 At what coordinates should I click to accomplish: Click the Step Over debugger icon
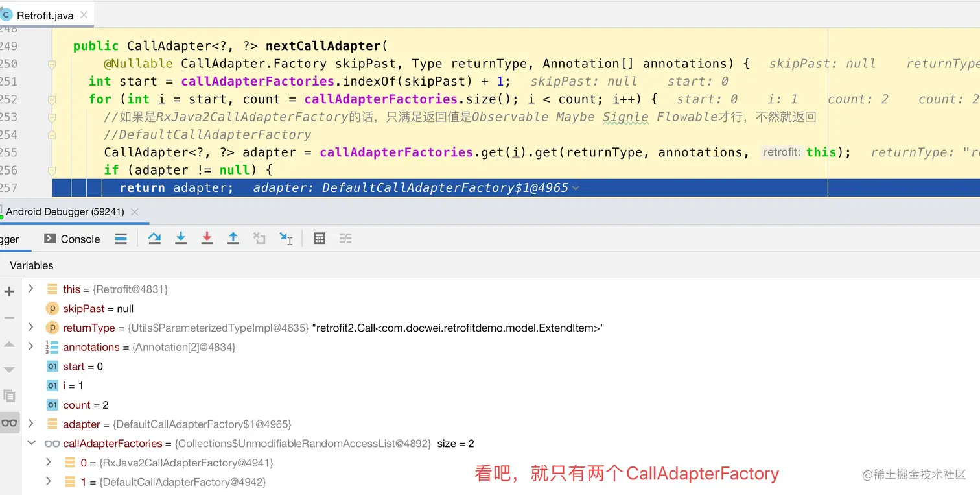pyautogui.click(x=154, y=239)
